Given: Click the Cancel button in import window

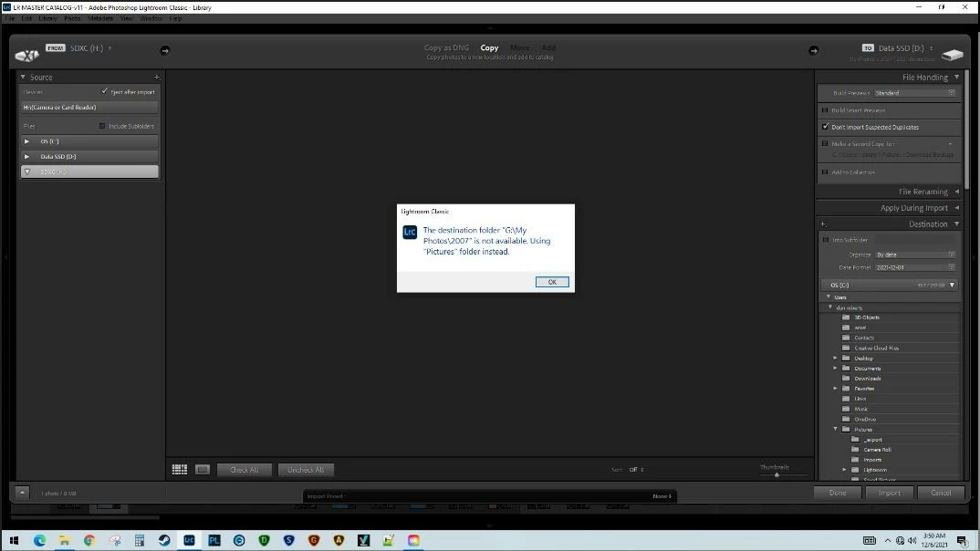Looking at the screenshot, I should [x=940, y=493].
